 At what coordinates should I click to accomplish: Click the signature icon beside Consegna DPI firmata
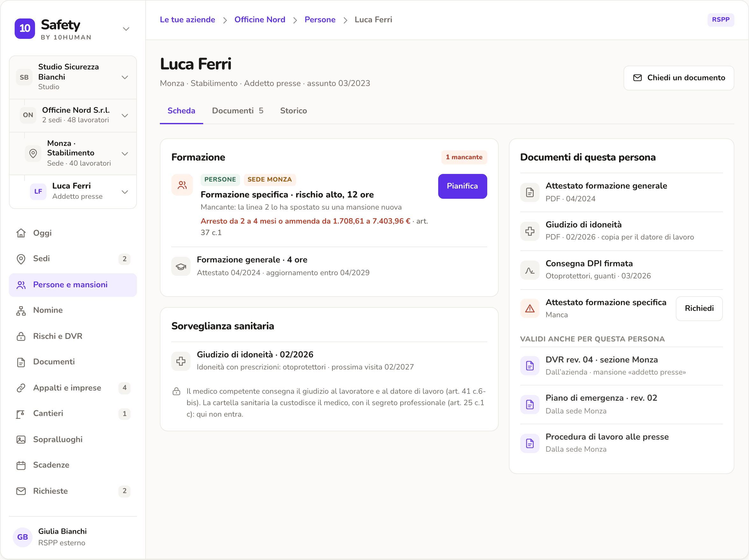point(530,270)
